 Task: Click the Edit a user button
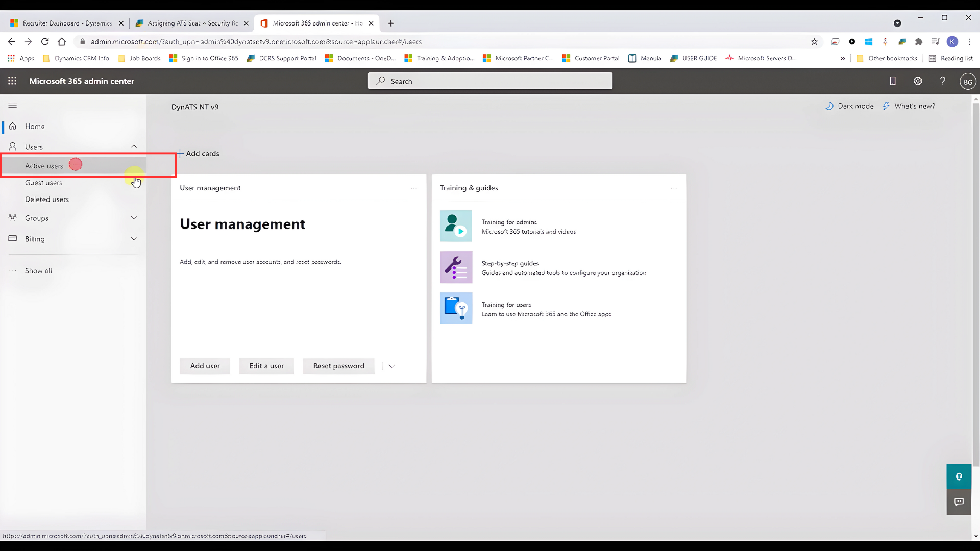click(266, 366)
